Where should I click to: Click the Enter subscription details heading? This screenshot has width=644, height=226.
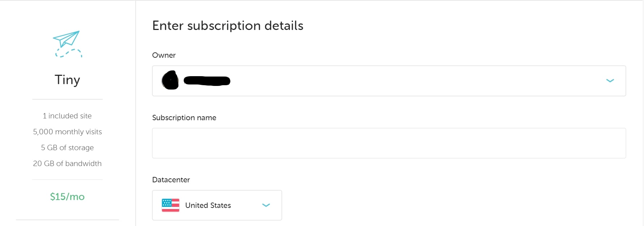pyautogui.click(x=228, y=26)
